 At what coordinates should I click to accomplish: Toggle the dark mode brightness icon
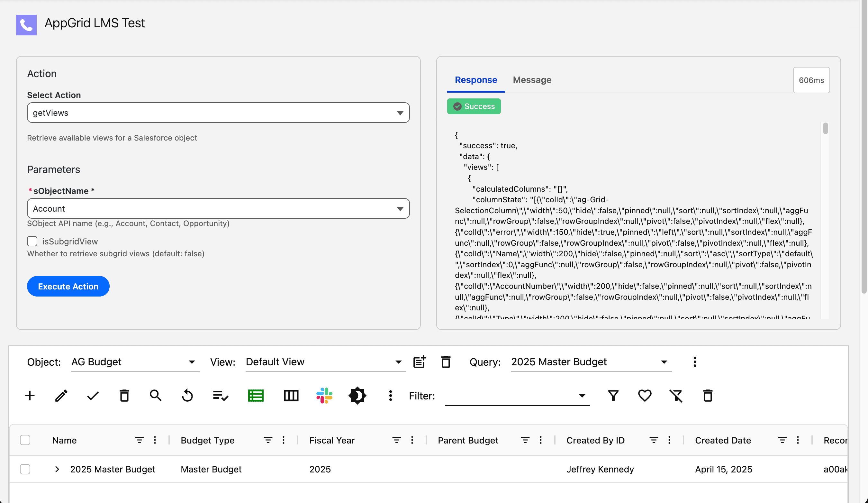pos(357,396)
